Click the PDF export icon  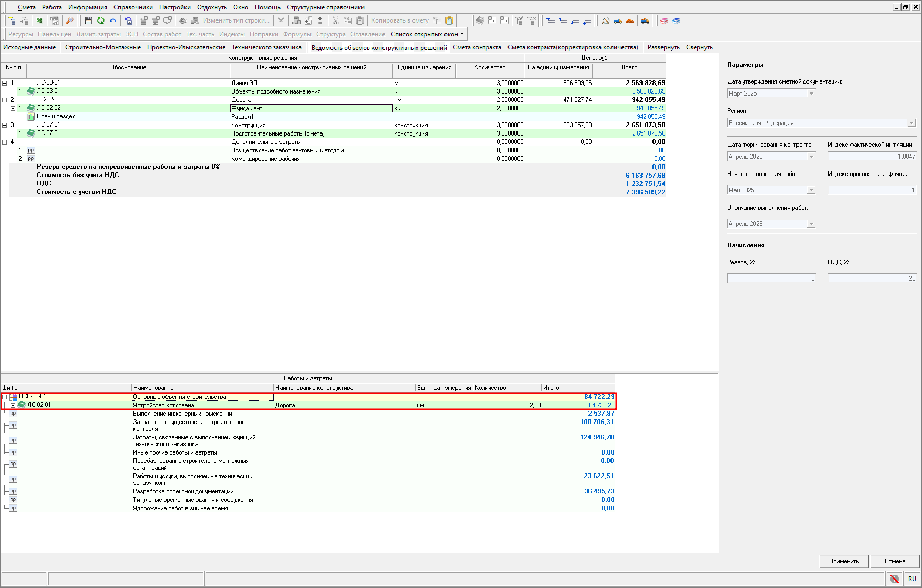tap(54, 20)
